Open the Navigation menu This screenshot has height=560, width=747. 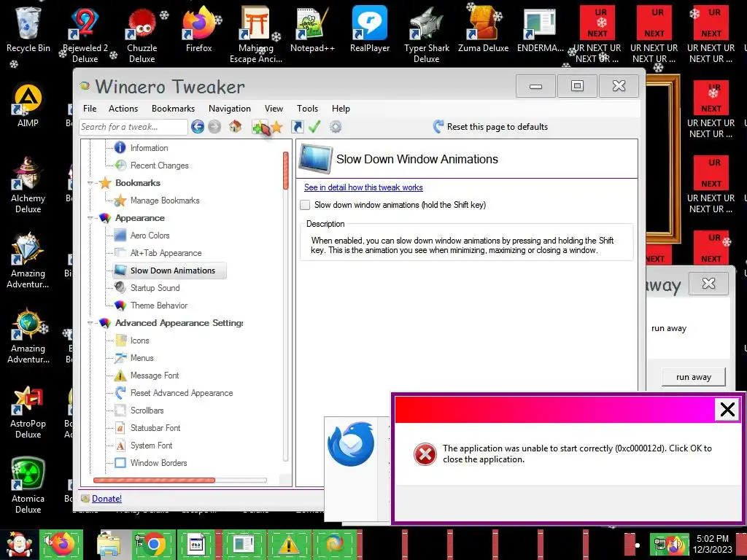click(230, 109)
